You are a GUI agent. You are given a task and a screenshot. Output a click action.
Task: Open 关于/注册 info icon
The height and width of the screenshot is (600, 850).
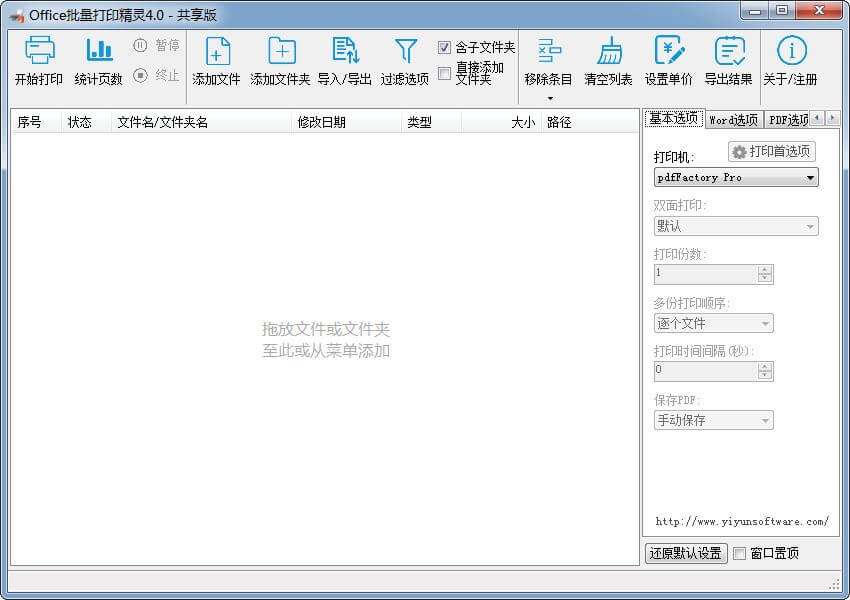point(791,50)
